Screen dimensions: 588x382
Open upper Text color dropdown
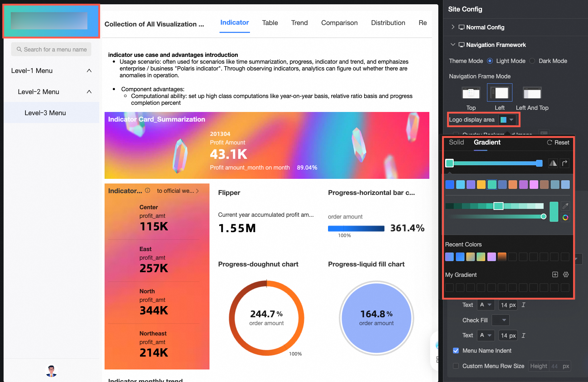[486, 305]
